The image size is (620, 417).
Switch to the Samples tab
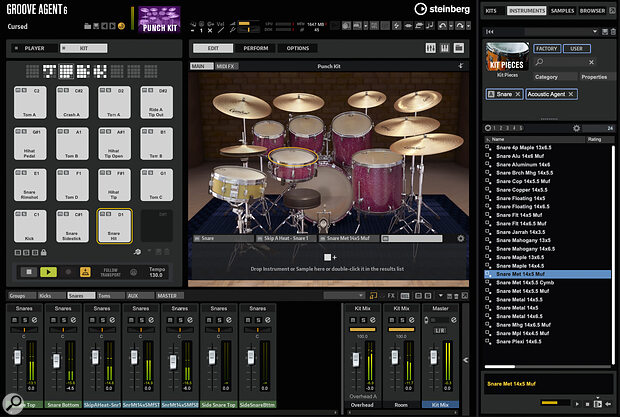pos(562,11)
